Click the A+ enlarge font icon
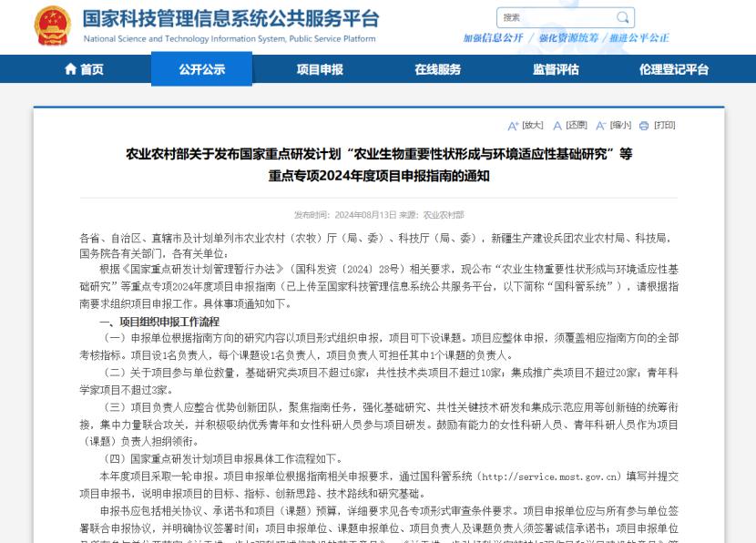Image resolution: width=756 pixels, height=543 pixels. pyautogui.click(x=513, y=126)
